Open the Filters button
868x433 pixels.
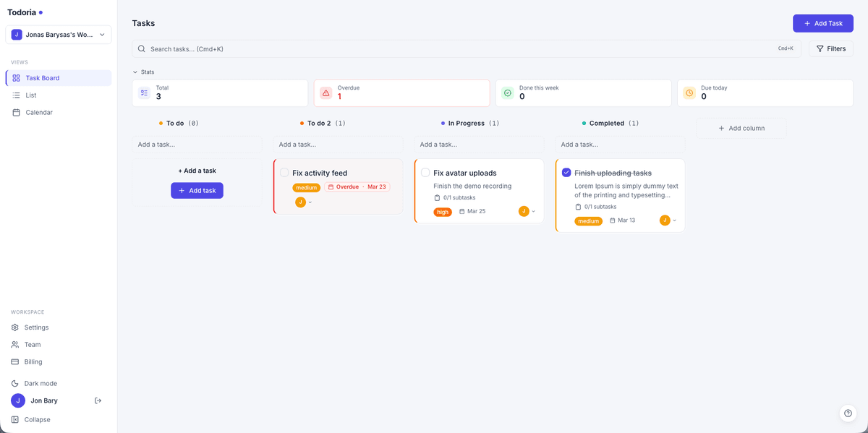pyautogui.click(x=830, y=49)
